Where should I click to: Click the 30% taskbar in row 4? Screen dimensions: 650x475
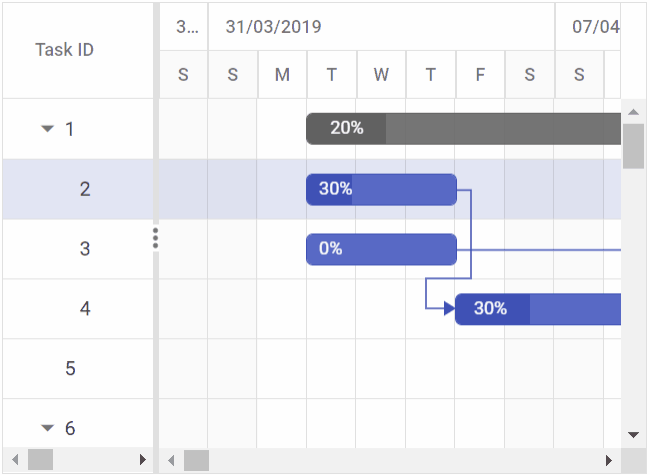tap(538, 309)
